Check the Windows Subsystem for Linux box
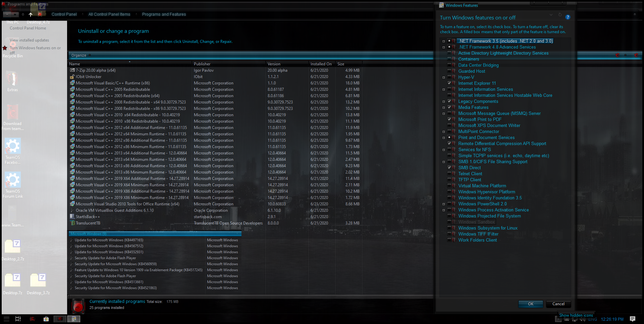The width and height of the screenshot is (644, 324). pos(449,228)
